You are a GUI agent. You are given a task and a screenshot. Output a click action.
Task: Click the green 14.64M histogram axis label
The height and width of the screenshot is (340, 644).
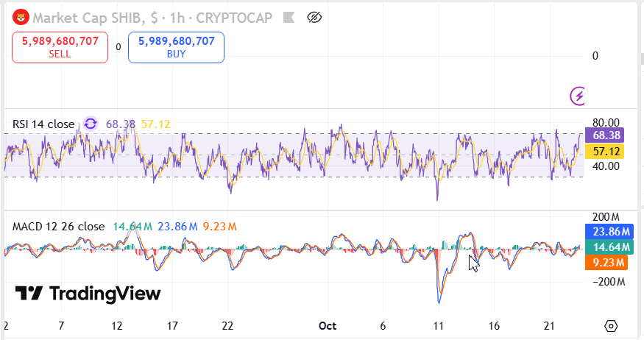pyautogui.click(x=604, y=247)
